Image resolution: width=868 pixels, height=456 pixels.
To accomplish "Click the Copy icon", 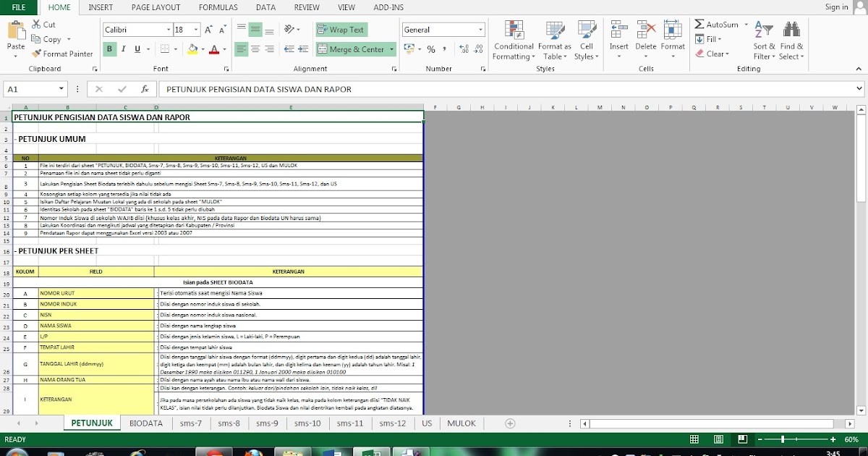I will click(36, 39).
